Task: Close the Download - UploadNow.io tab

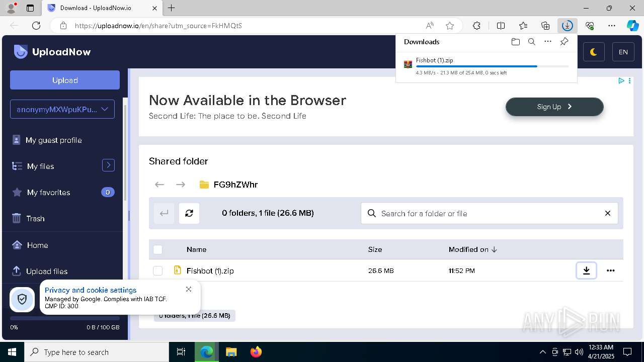Action: [154, 8]
